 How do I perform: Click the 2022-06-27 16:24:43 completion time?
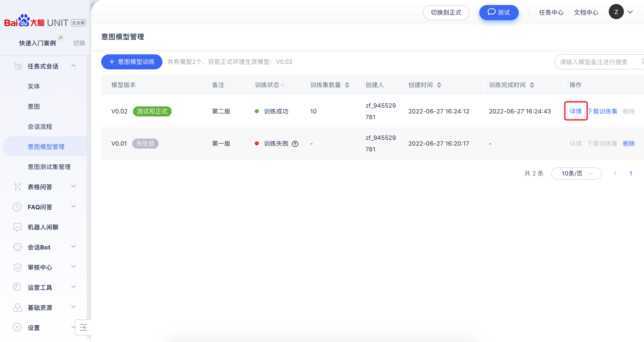point(520,111)
